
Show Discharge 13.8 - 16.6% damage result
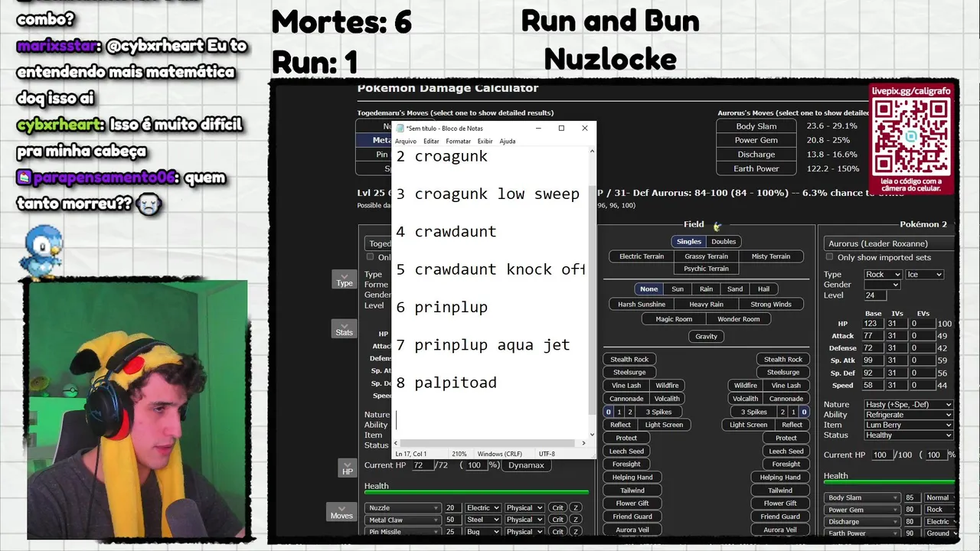click(756, 155)
